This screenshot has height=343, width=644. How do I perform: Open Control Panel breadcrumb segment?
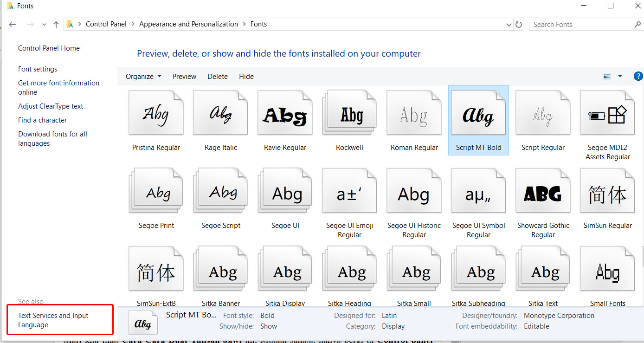tap(106, 24)
